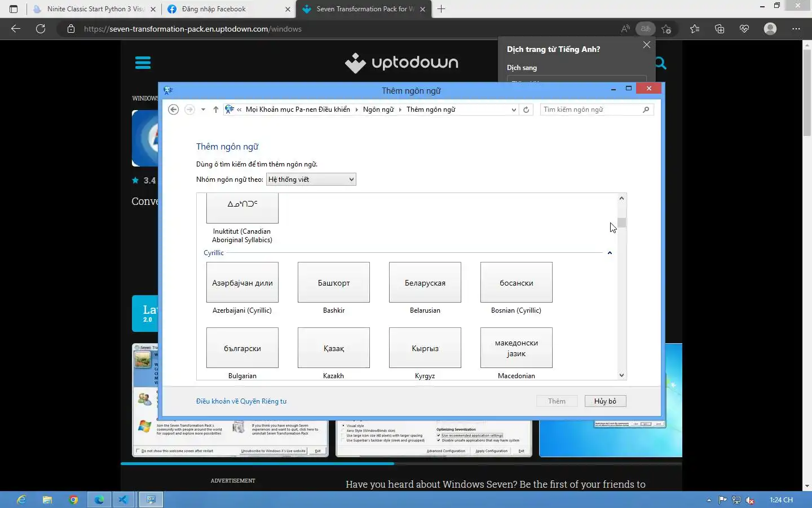Image resolution: width=812 pixels, height=508 pixels.
Task: Select the Bashkir language tile
Action: (334, 288)
